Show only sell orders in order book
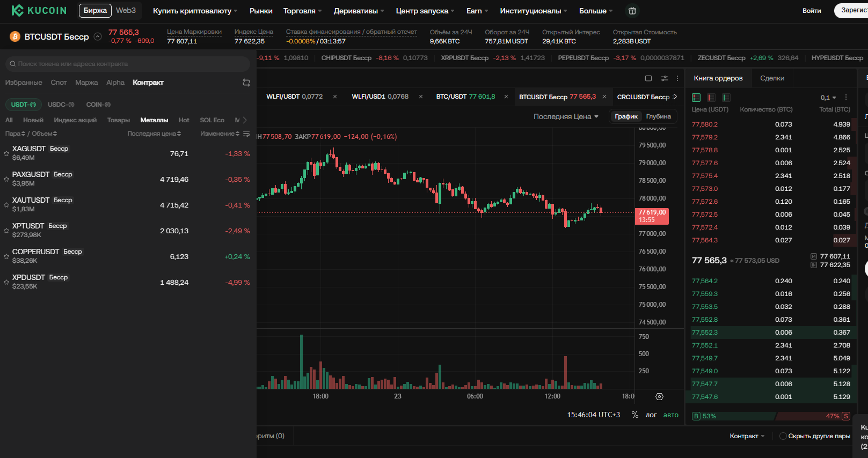This screenshot has width=868, height=458. coord(711,98)
